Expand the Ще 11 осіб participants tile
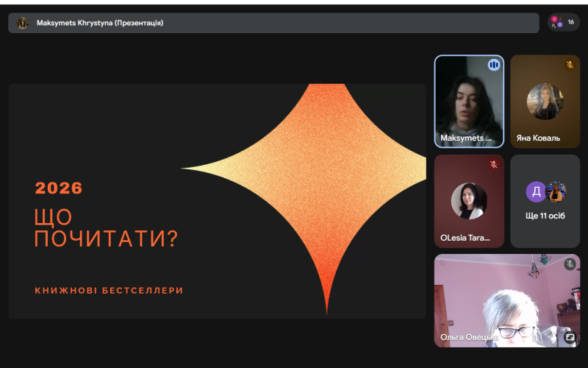This screenshot has height=368, width=588. [545, 201]
